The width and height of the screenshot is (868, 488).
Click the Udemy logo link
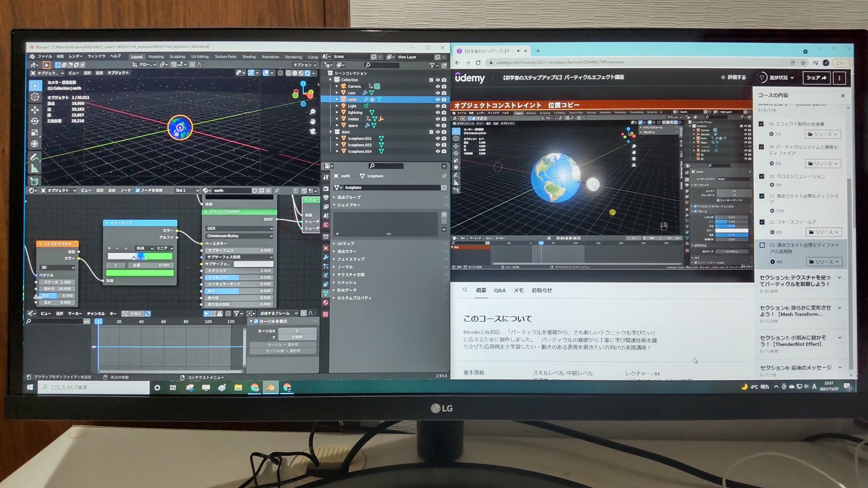coord(470,78)
